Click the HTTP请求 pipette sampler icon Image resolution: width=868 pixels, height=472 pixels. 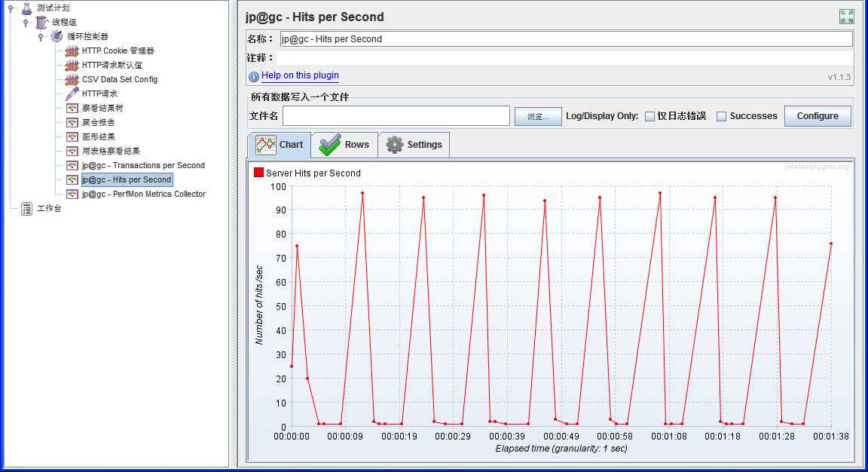coord(72,93)
